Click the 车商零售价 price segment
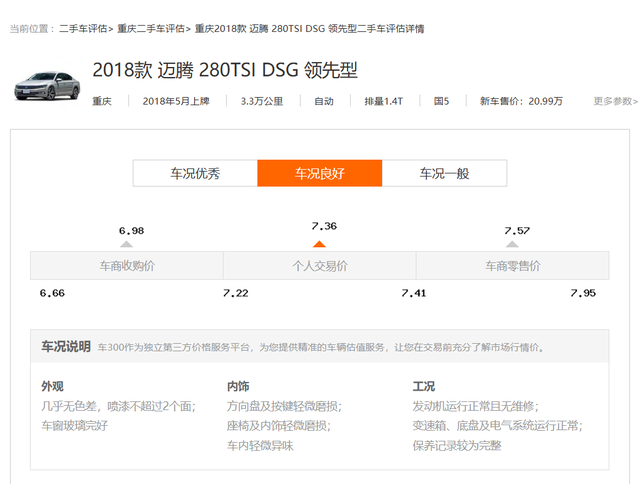 click(513, 266)
